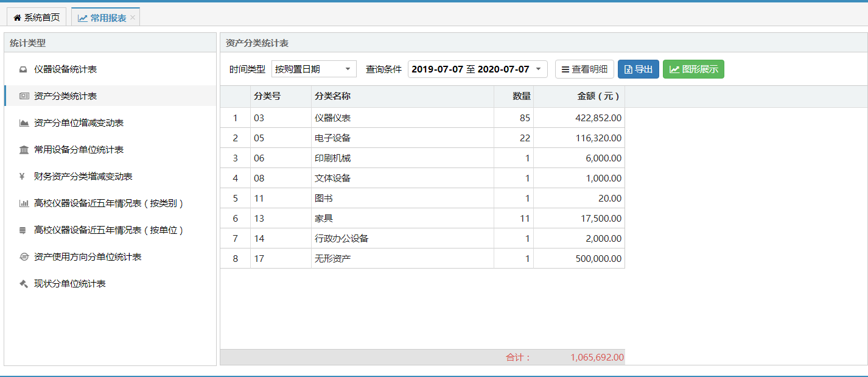Open the date range picker for 查询条件
Viewport: 868px width, 377px height.
(x=477, y=69)
